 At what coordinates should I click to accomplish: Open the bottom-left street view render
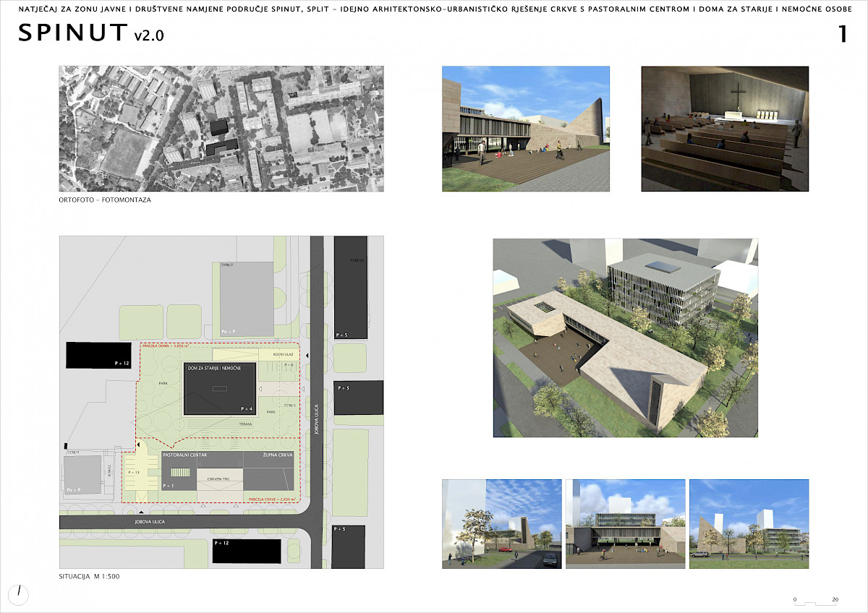tap(501, 523)
